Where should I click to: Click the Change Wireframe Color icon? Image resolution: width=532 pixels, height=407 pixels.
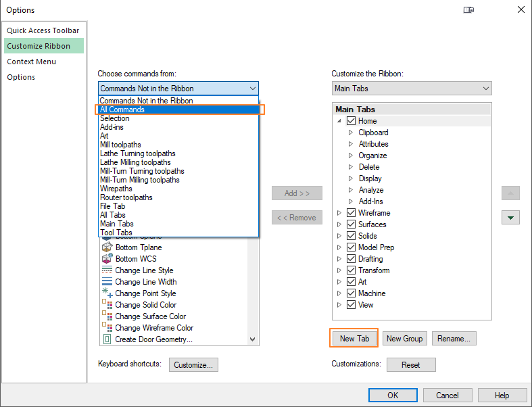click(107, 327)
